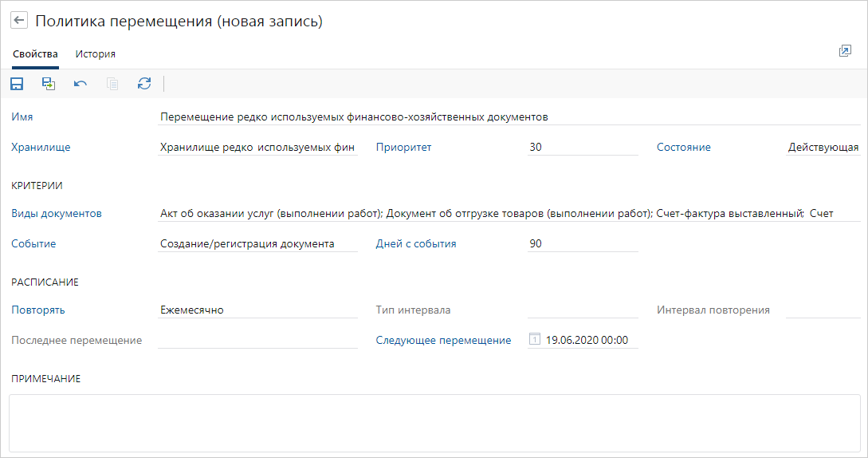The image size is (868, 458).
Task: Open the form in a new window
Action: (x=845, y=51)
